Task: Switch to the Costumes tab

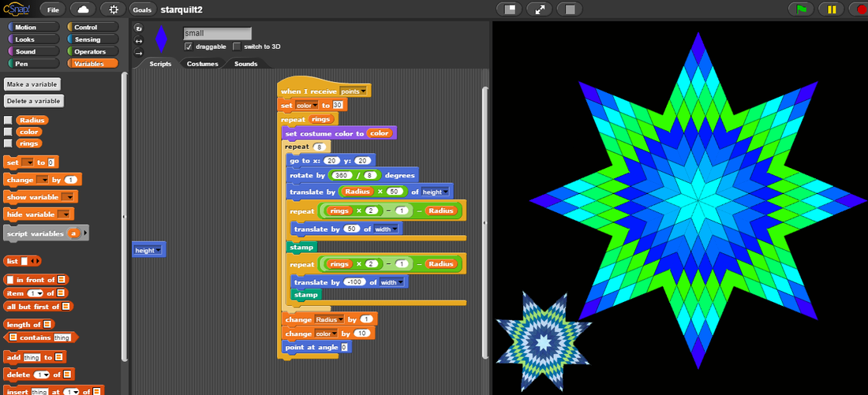Action: coord(202,64)
